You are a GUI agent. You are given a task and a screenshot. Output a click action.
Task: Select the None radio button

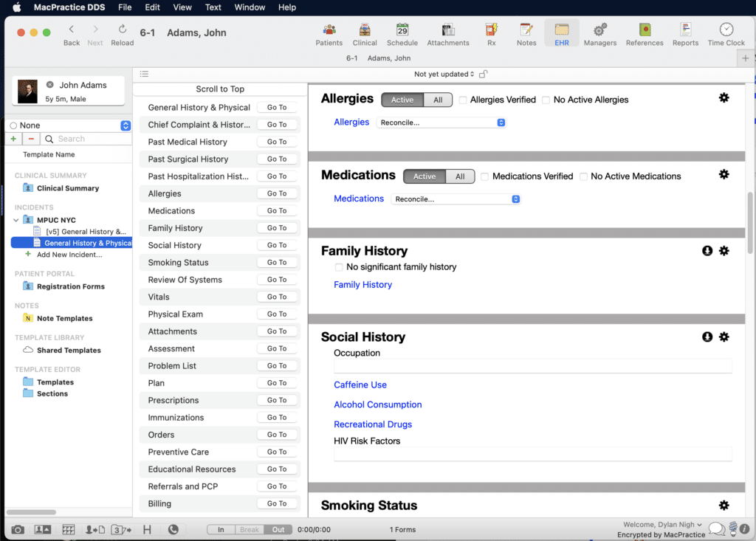(x=13, y=125)
